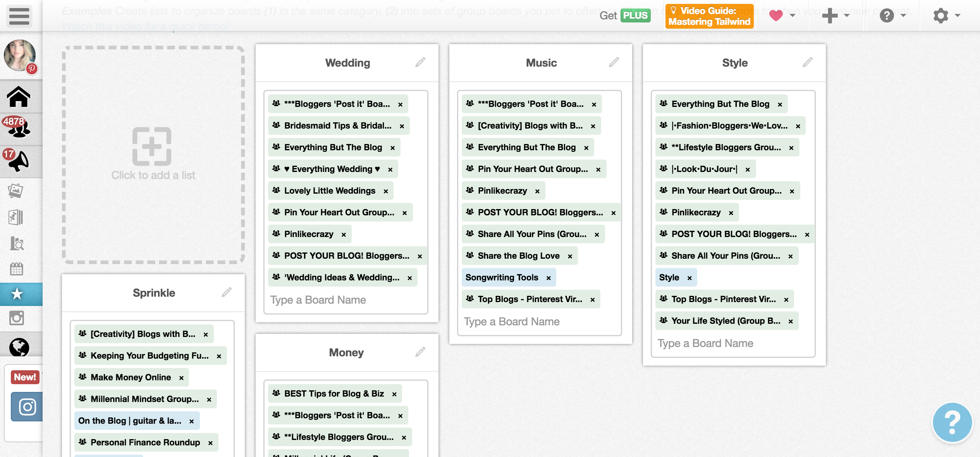
Task: Go to the Home dashboard icon
Action: pos(19,97)
